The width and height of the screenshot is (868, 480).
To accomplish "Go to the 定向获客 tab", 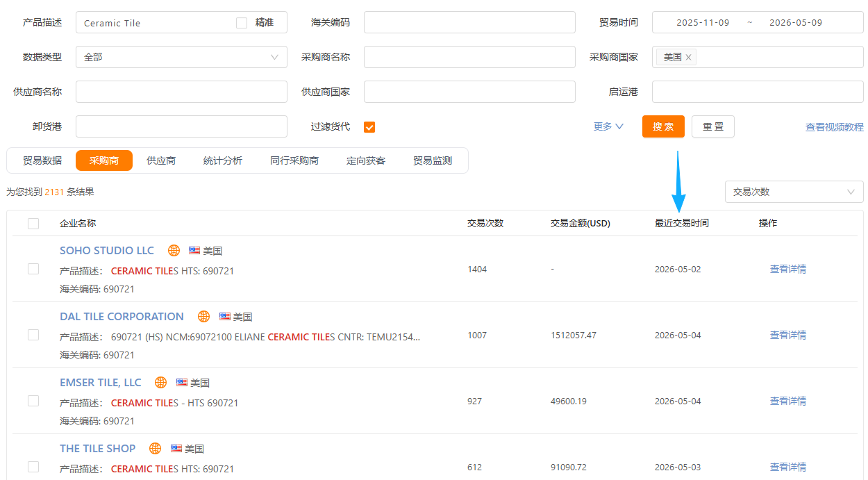I will tap(366, 160).
